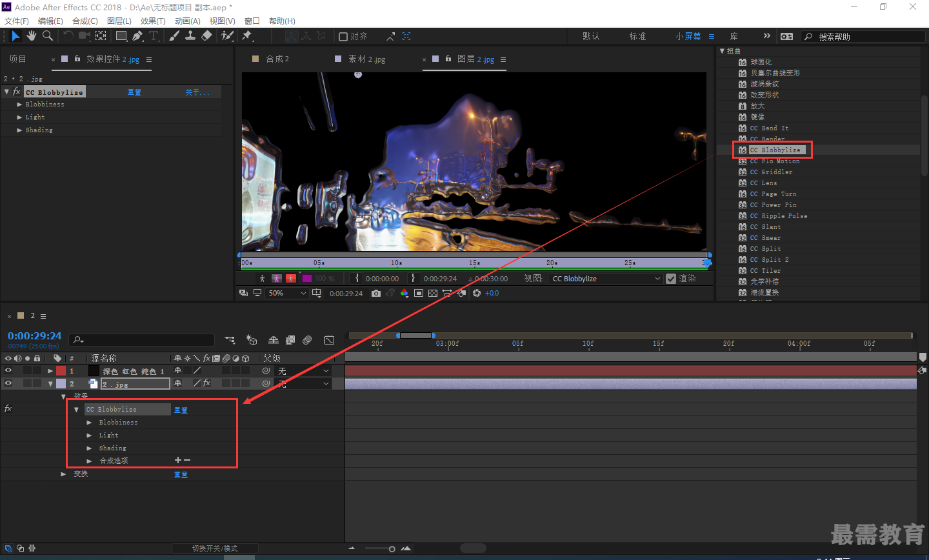Expand the Shading group in effect controls
Viewport: 929px width, 560px height.
tap(19, 130)
